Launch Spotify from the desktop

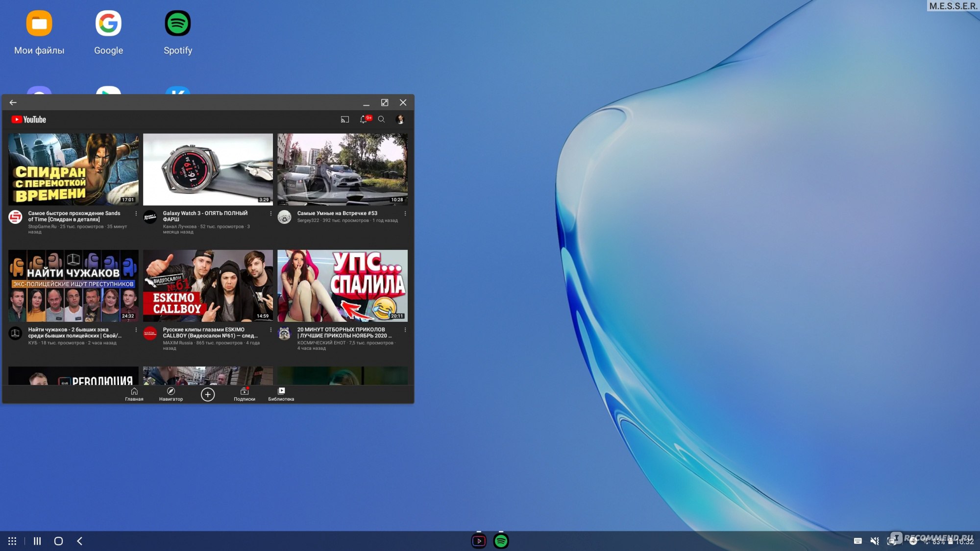177,32
